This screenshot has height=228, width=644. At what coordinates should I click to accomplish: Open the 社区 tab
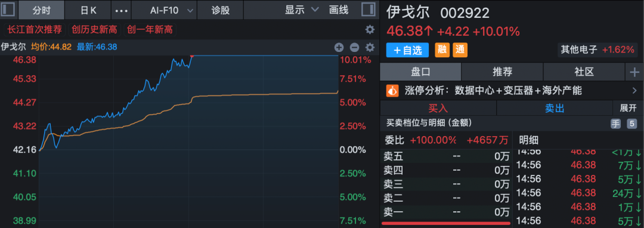coord(584,72)
